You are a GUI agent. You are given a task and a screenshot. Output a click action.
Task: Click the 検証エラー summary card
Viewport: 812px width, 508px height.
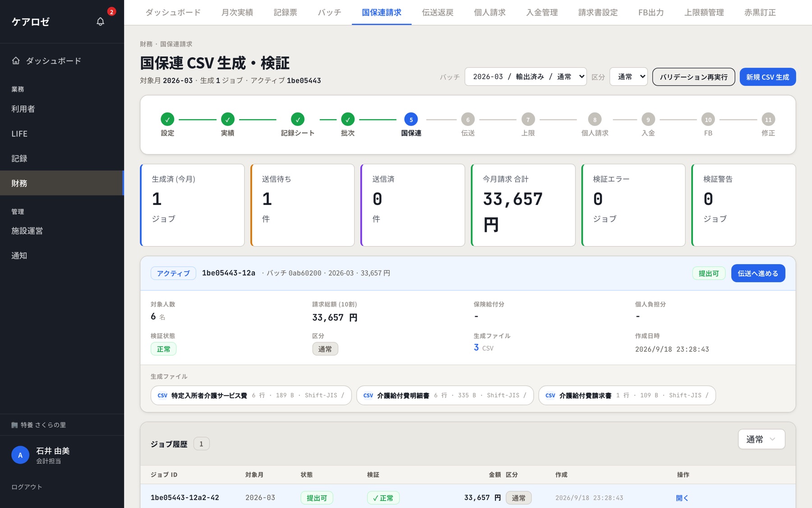click(x=633, y=205)
